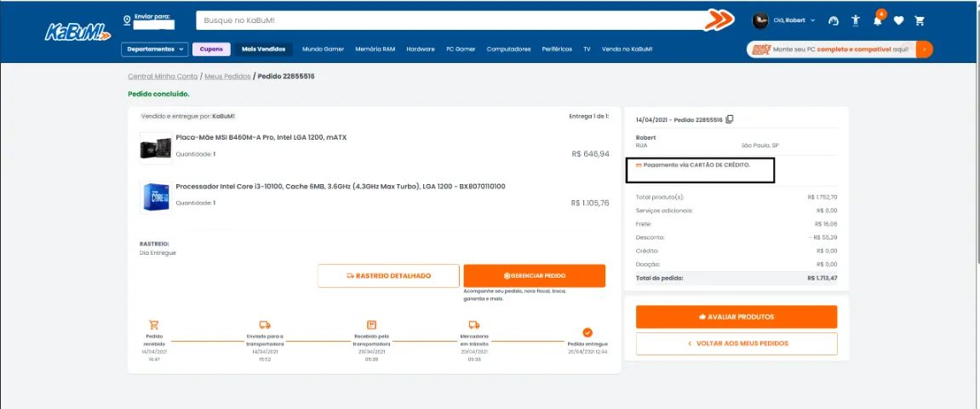
Task: Follow Central Minha Conta breadcrumb
Action: [x=163, y=77]
